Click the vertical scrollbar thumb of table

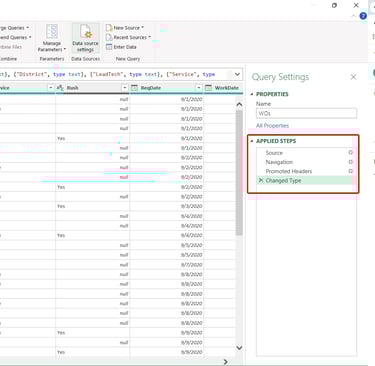(x=239, y=172)
